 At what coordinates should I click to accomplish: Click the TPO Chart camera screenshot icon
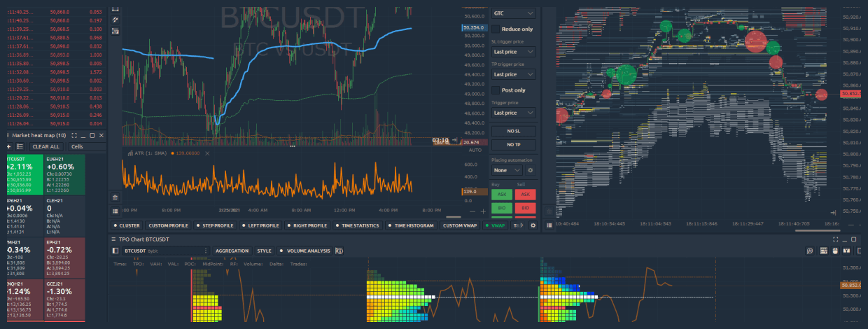click(846, 250)
